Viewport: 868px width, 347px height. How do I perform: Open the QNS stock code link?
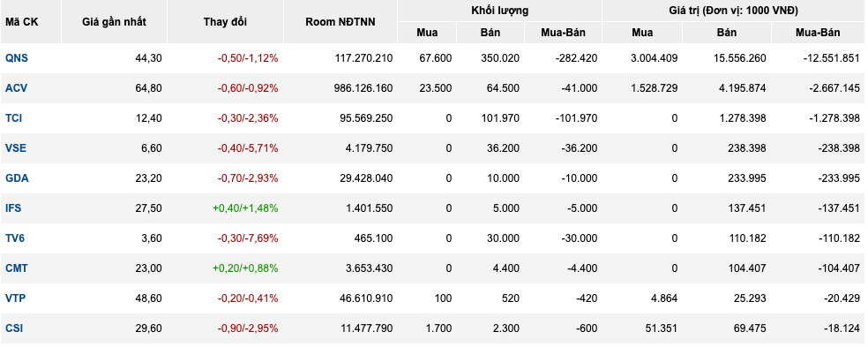(16, 58)
